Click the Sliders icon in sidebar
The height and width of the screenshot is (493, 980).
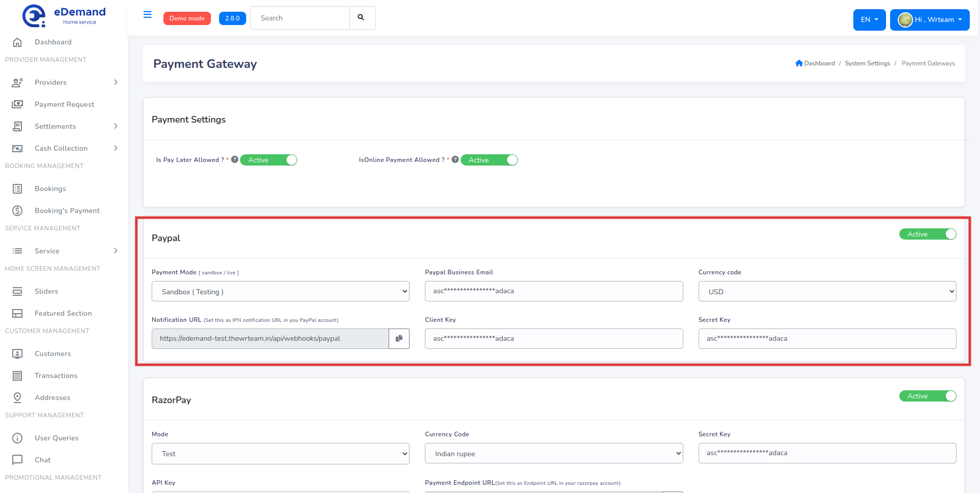17,291
